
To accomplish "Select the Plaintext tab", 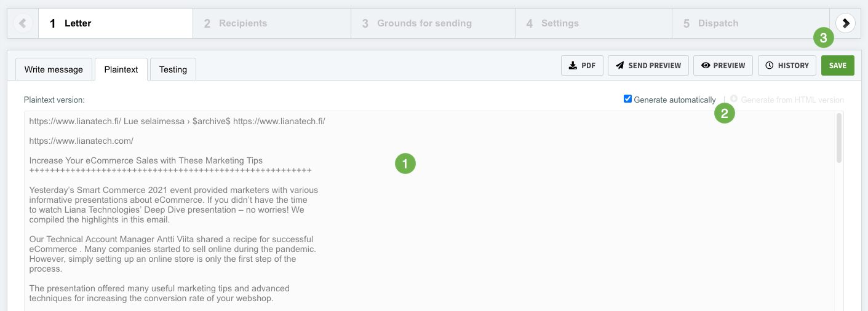I will pyautogui.click(x=121, y=69).
